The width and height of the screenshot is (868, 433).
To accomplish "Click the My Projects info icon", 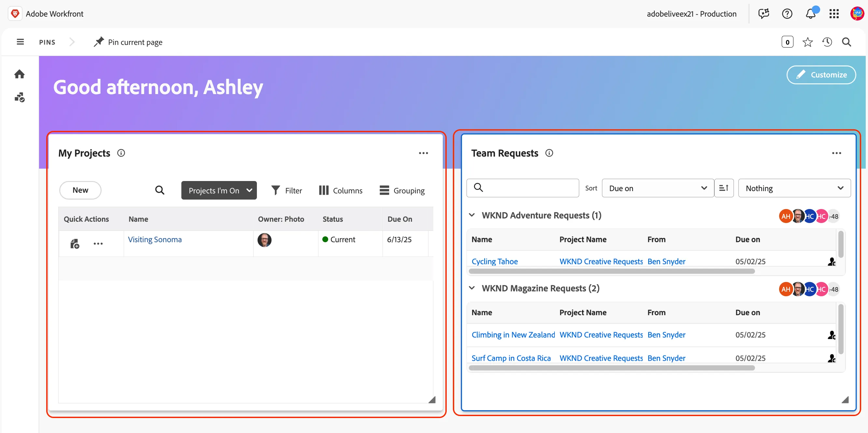I will [x=121, y=153].
